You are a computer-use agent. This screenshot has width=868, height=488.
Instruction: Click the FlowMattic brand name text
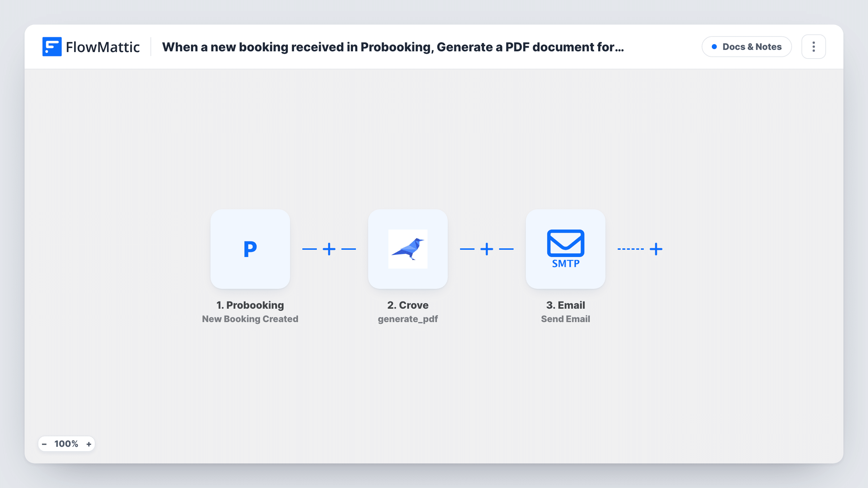[103, 47]
